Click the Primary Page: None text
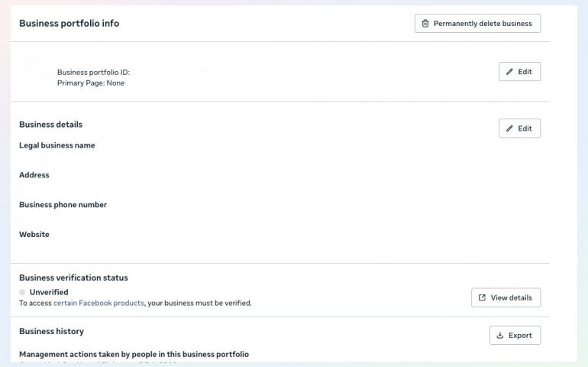This screenshot has height=367, width=588. [90, 83]
